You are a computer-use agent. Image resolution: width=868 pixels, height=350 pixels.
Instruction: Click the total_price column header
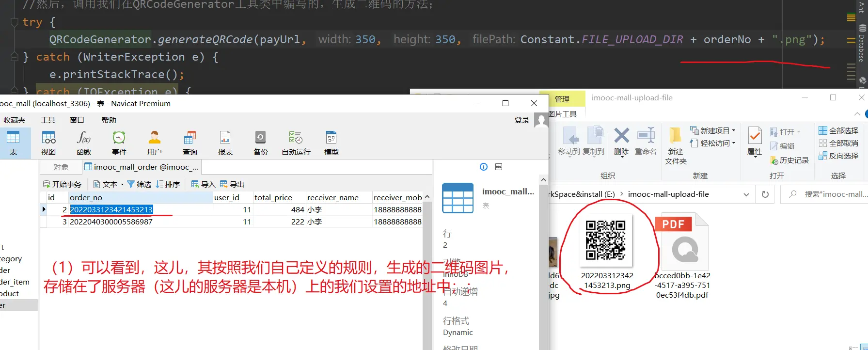[x=279, y=197]
